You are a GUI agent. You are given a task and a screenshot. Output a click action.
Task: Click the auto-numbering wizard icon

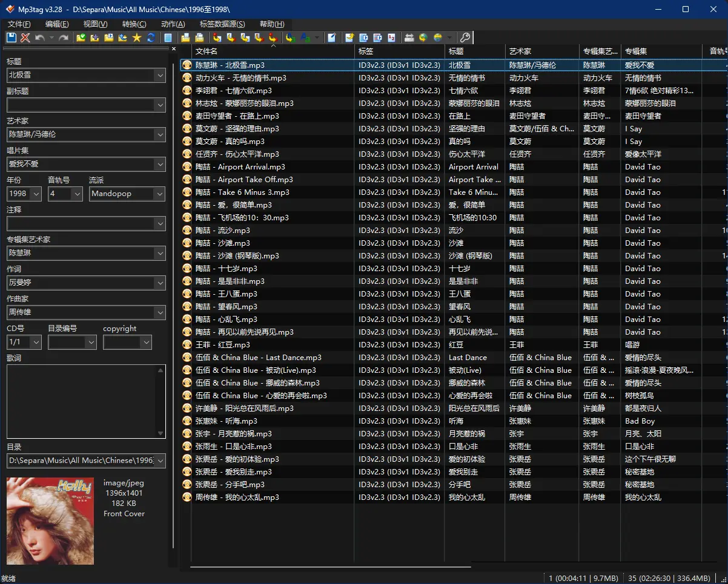[391, 38]
